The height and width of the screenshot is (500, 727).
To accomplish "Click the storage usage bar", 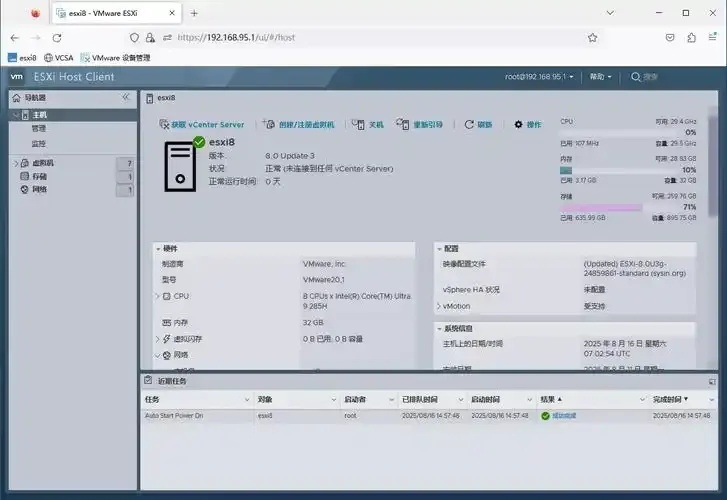I will 619,207.
